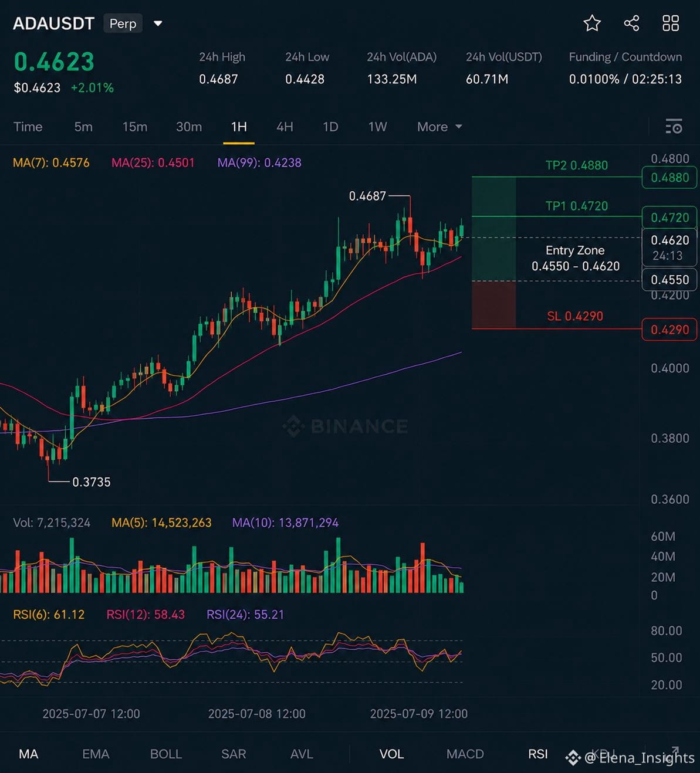The height and width of the screenshot is (773, 700).
Task: Click the RSI(12): 58.43 label
Action: tap(146, 615)
